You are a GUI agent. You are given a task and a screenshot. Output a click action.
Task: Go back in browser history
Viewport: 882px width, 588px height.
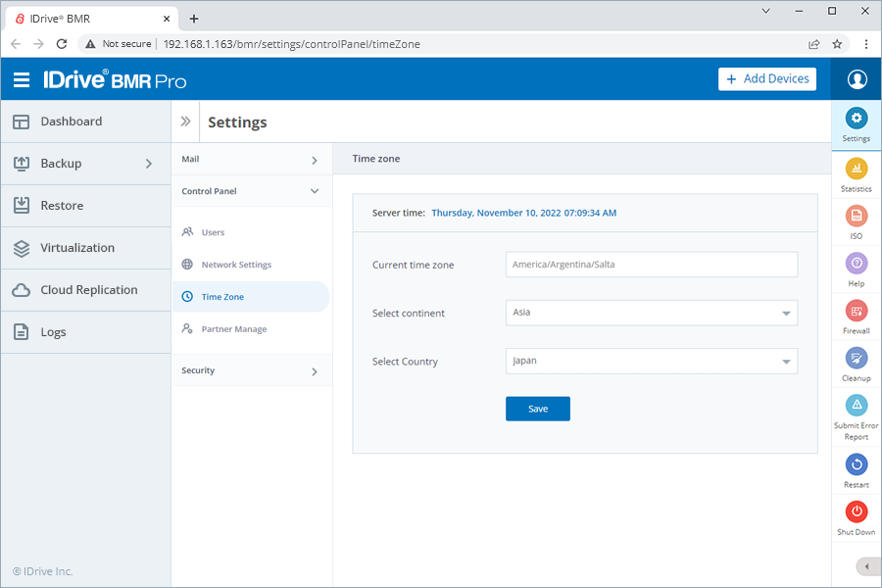[16, 44]
